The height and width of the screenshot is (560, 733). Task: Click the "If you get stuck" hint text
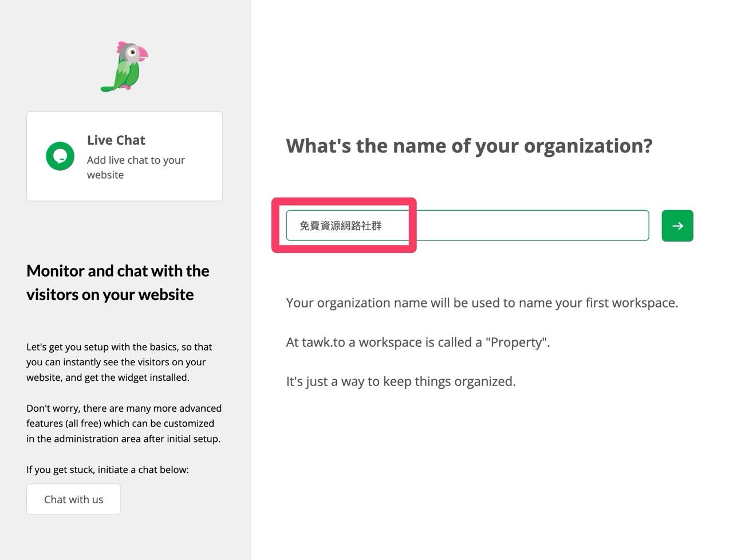[x=108, y=470]
